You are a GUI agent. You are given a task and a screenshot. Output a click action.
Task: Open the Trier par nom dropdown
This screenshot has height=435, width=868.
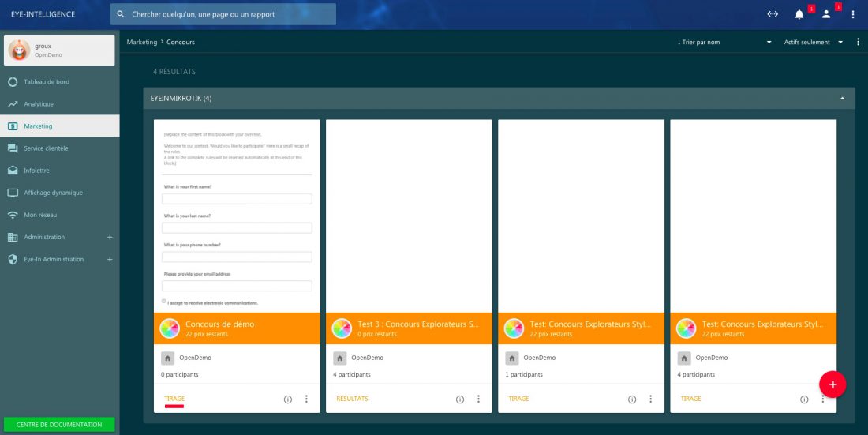(724, 42)
